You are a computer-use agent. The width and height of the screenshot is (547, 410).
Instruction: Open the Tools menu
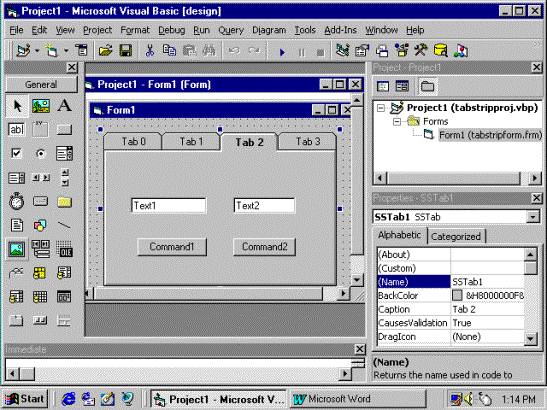point(305,30)
